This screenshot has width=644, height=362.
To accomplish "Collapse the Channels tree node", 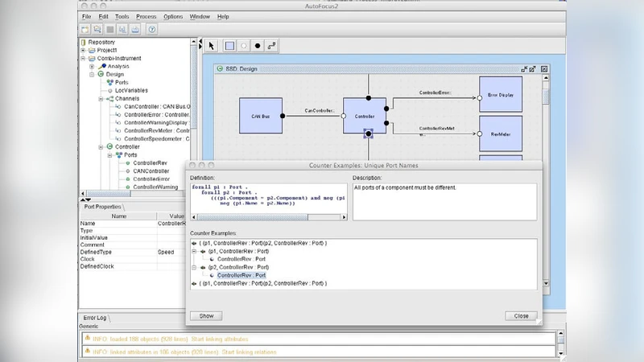I will point(101,99).
